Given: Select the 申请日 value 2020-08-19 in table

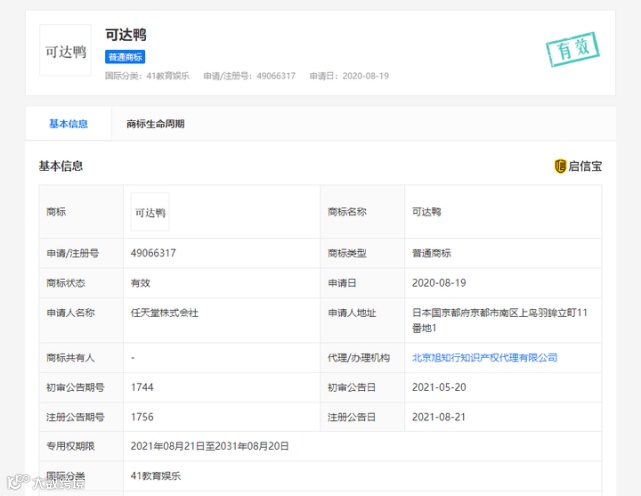Looking at the screenshot, I should 439,283.
